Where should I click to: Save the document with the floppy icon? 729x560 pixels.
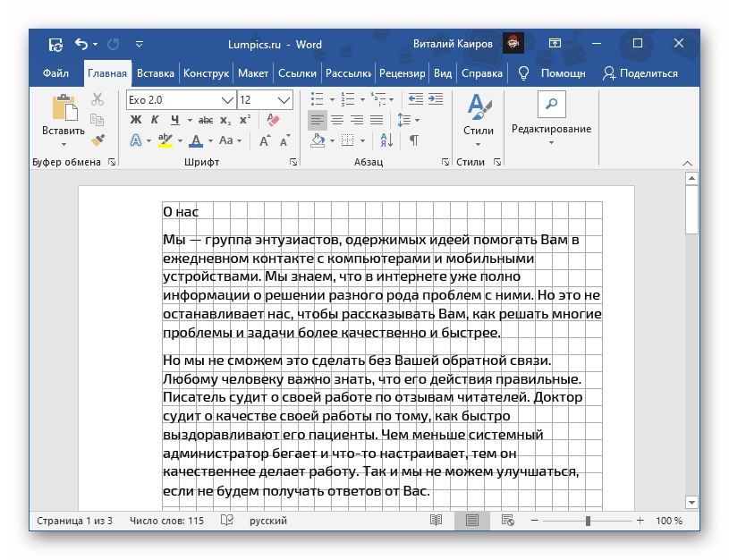(x=55, y=43)
